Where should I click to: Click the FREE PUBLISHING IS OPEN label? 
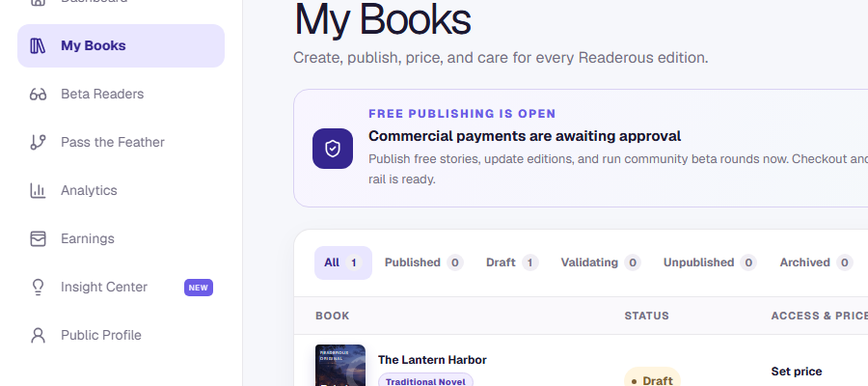tap(462, 114)
